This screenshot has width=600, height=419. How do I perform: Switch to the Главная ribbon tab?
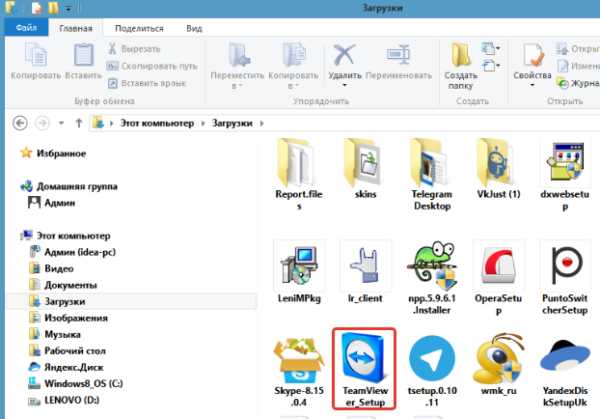(x=76, y=28)
